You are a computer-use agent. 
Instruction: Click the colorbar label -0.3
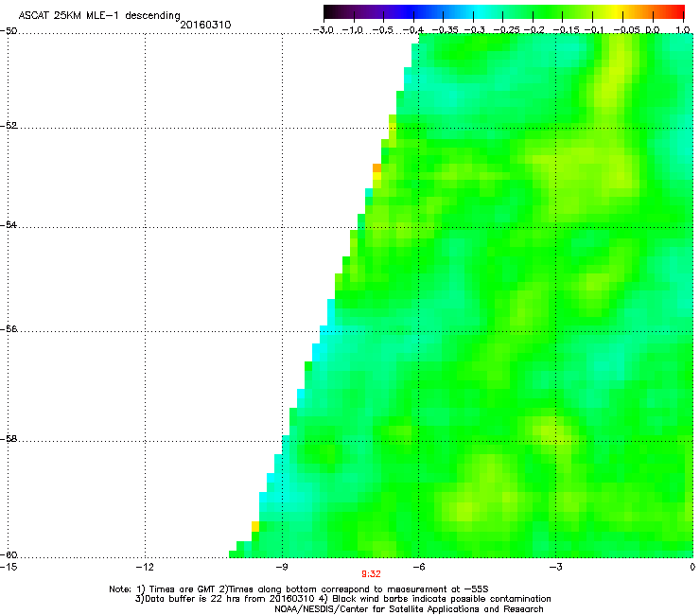[474, 30]
